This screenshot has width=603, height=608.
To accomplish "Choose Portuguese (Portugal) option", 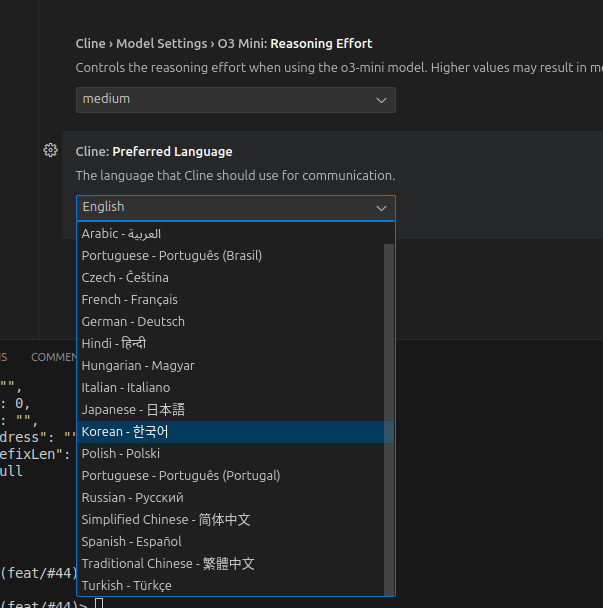I will click(x=181, y=476).
